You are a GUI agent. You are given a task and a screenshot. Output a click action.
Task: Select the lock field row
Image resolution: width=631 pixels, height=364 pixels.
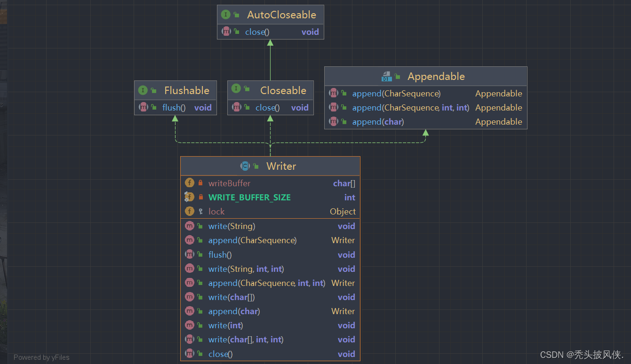click(270, 212)
